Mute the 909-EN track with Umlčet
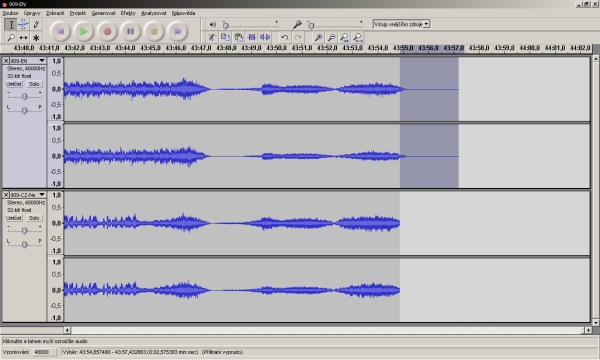 coord(14,84)
